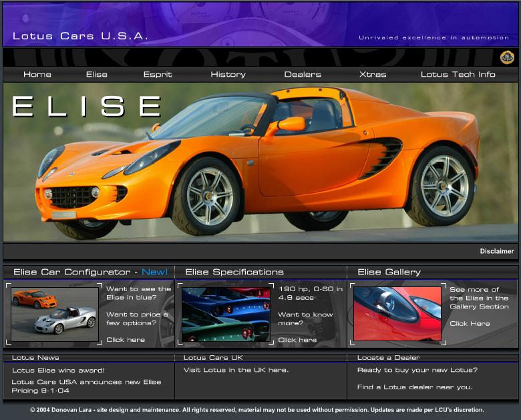The width and height of the screenshot is (521, 420).
Task: Click 'Visit Lotus in the UK here' link
Action: click(x=236, y=370)
